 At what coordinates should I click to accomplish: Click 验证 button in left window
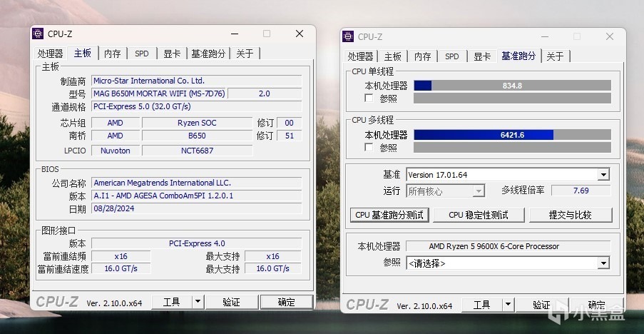point(231,302)
